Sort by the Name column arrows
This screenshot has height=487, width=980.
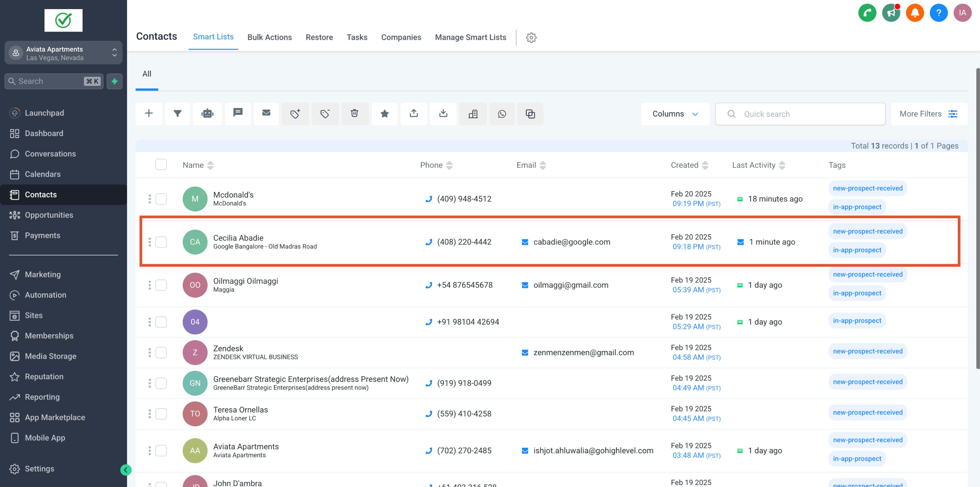[210, 165]
